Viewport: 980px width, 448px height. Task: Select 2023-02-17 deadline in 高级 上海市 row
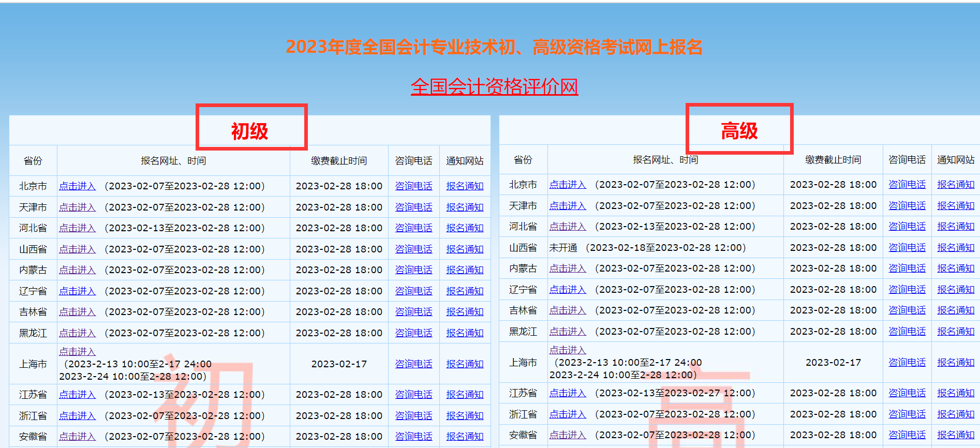833,363
